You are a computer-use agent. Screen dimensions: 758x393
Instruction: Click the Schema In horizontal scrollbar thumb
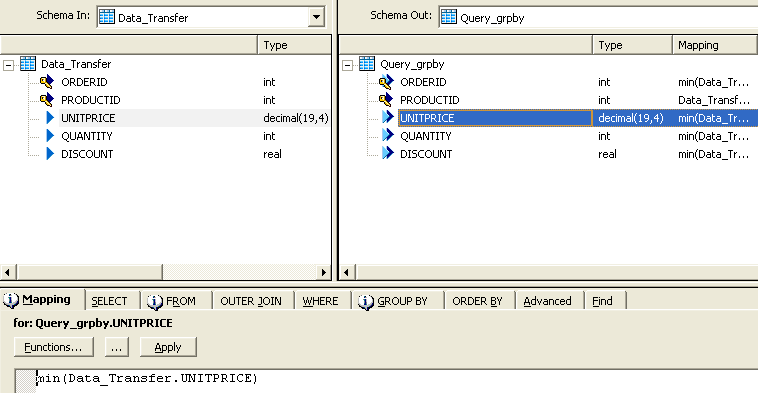point(89,272)
